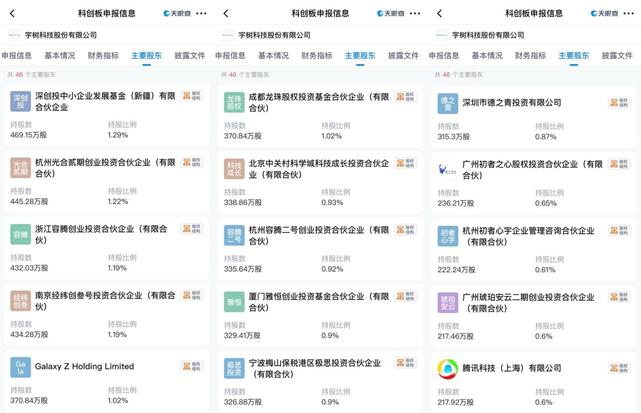The width and height of the screenshot is (641, 413).
Task: Switch to 财务指标 tab in the middle screen
Action: [317, 56]
